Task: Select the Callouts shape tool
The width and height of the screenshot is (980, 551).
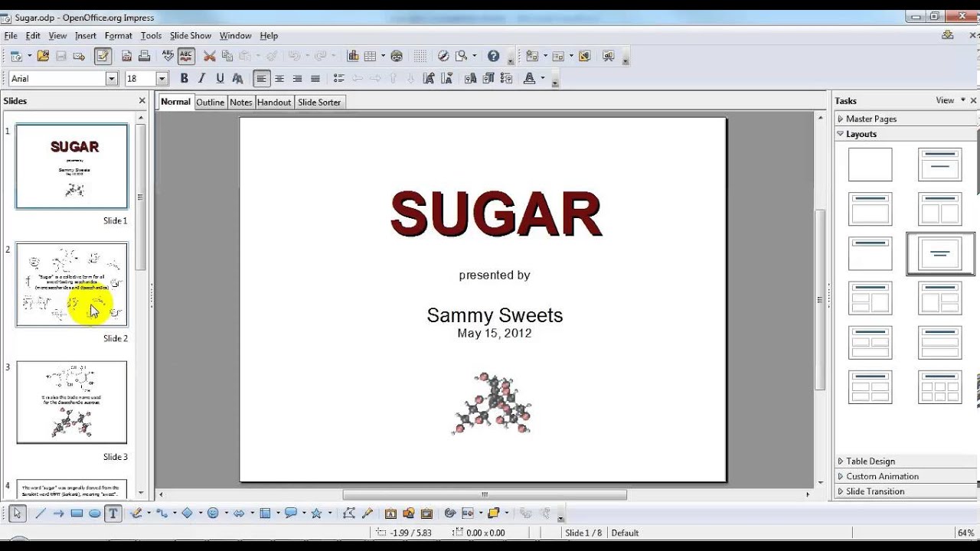Action: pos(290,514)
